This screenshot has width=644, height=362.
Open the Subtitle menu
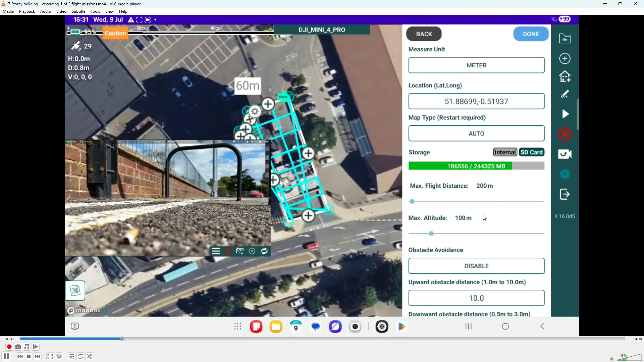click(78, 11)
